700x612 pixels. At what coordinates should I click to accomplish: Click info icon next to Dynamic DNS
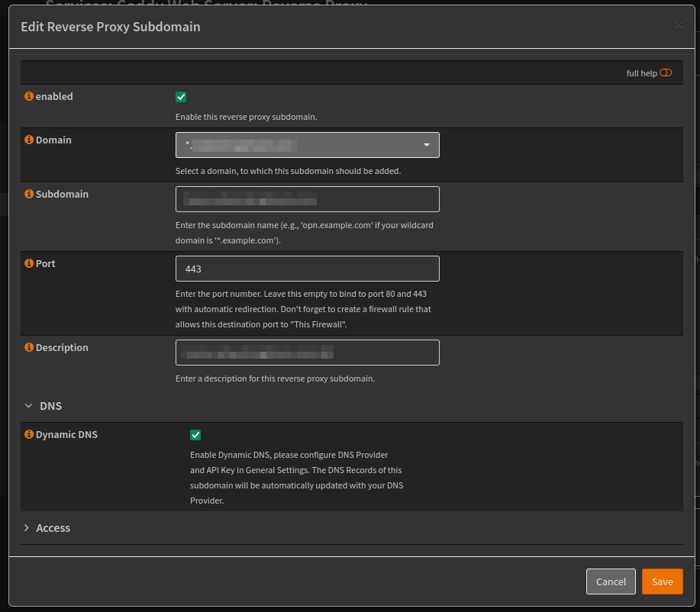click(29, 435)
